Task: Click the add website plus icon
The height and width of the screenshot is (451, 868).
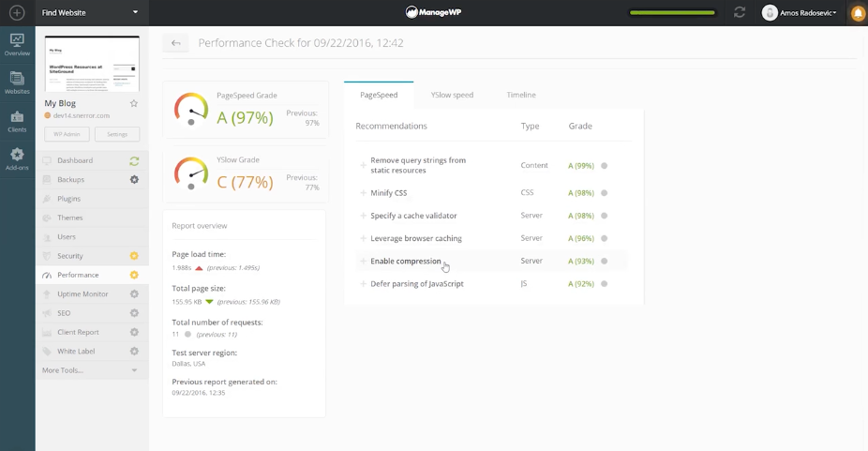Action: [17, 13]
